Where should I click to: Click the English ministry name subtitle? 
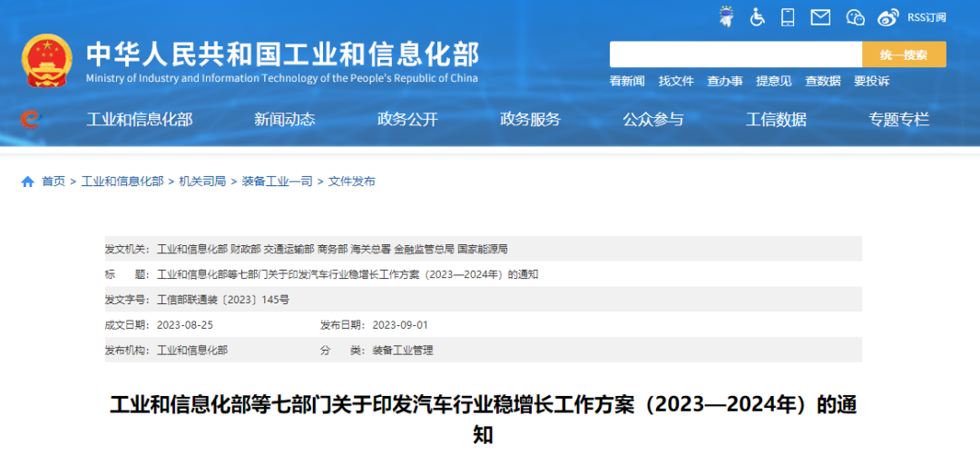click(282, 78)
